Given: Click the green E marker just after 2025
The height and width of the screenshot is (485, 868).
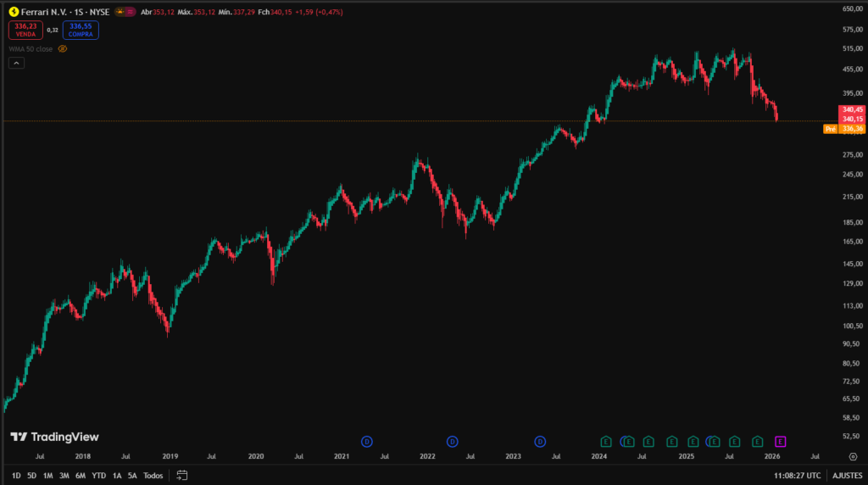Looking at the screenshot, I should point(693,442).
